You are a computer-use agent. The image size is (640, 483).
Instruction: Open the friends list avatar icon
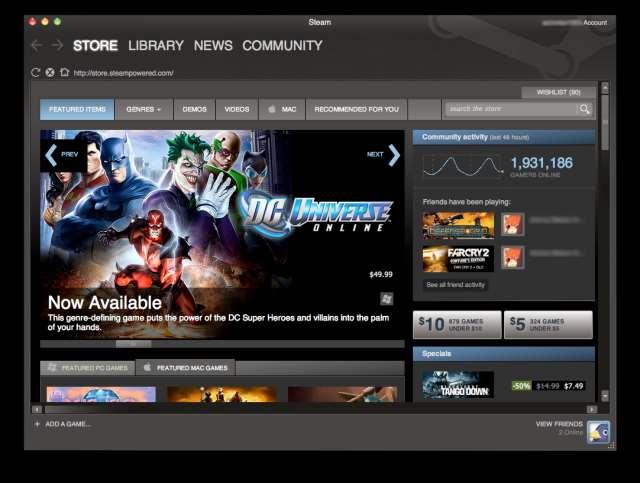[598, 432]
